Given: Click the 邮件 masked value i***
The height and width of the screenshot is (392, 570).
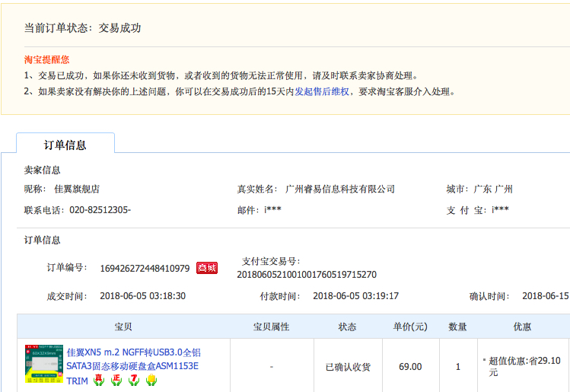Looking at the screenshot, I should tap(272, 210).
